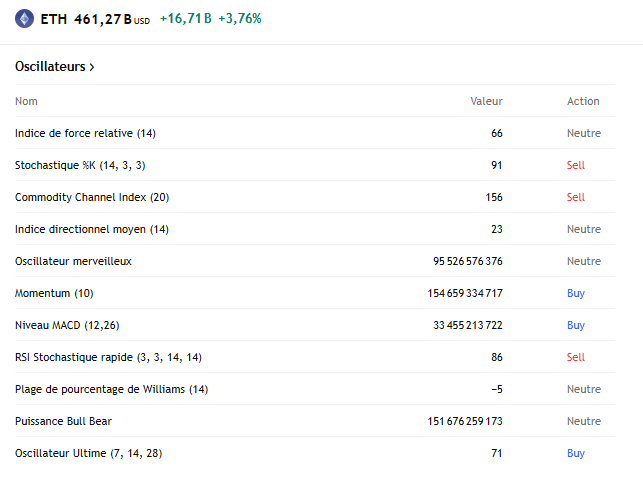This screenshot has height=483, width=643.
Task: Click the Nom column header
Action: 26,101
